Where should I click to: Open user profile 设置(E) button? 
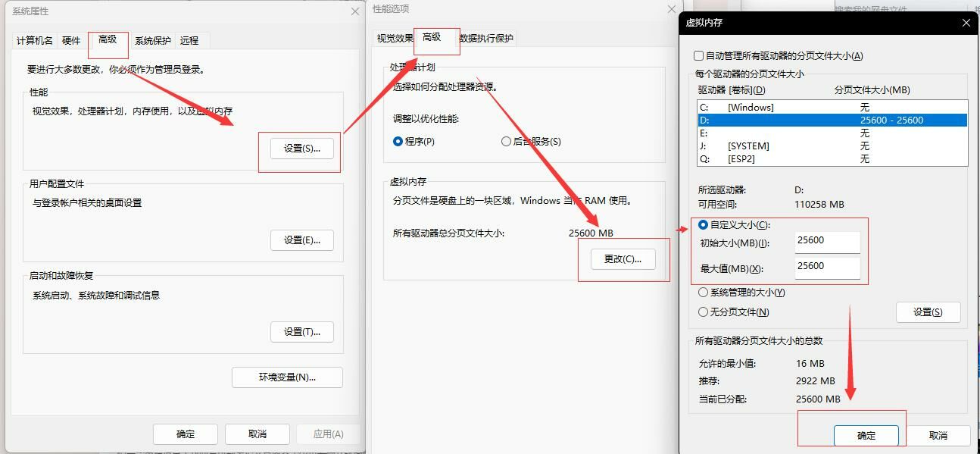[301, 240]
